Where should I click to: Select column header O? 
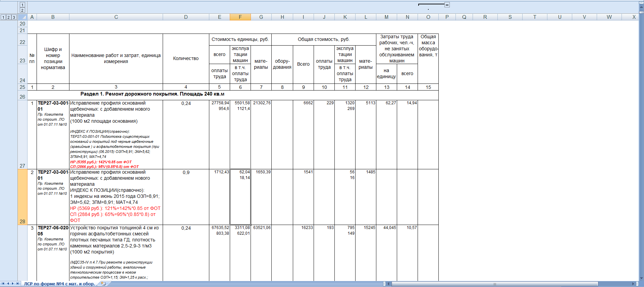pos(428,17)
